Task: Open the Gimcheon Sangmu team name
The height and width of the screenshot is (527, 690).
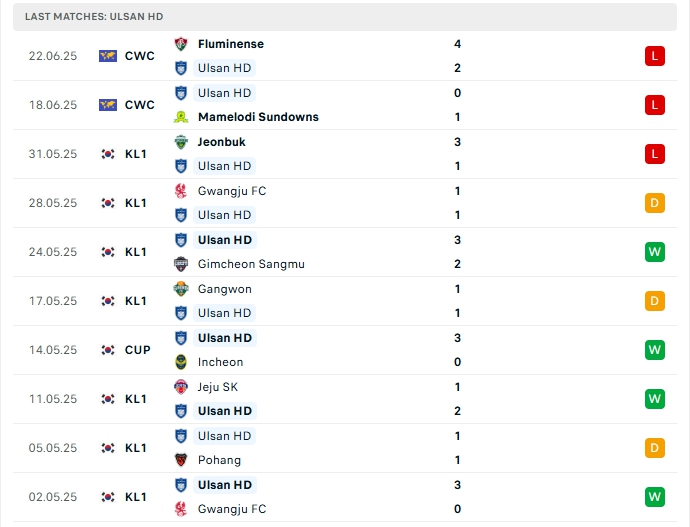Action: click(251, 264)
